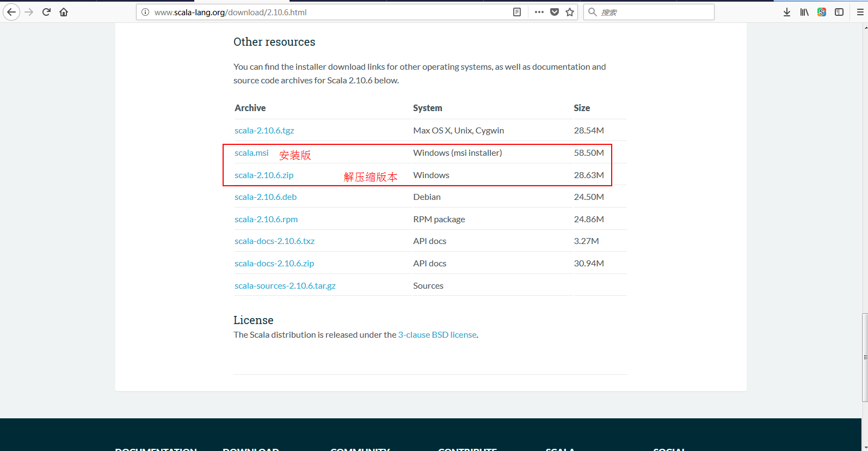Click the 'Other resources' heading
868x451 pixels.
tap(274, 42)
